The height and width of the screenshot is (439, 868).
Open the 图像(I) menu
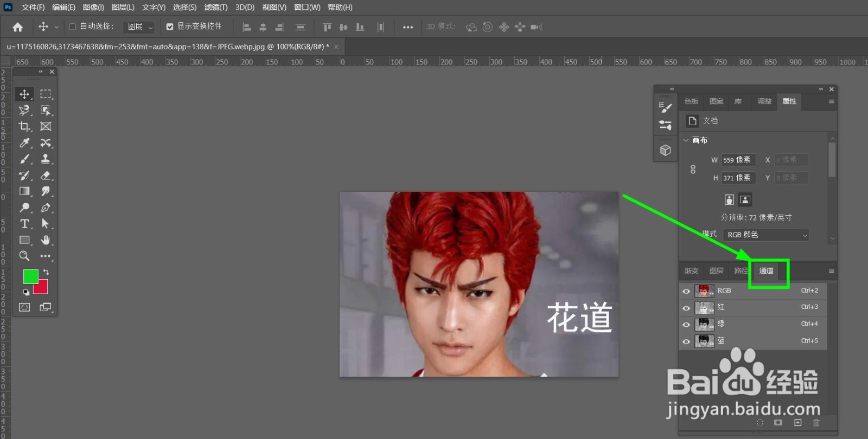click(x=93, y=7)
